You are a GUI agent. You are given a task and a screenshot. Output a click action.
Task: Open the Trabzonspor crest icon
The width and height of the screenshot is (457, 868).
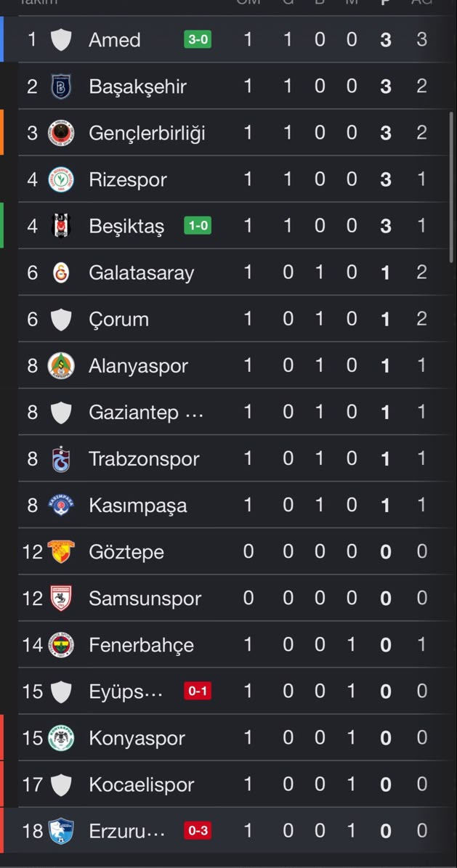click(61, 459)
